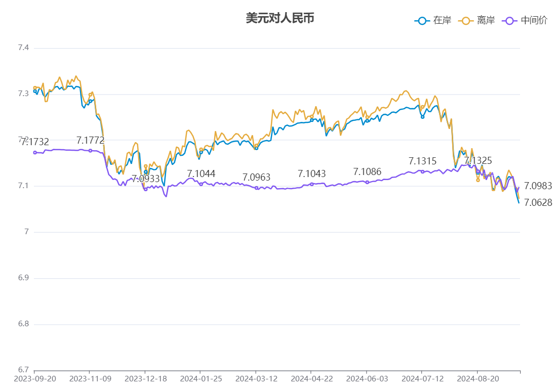
Task: Click the 2023-09-20 x-axis date label
Action: click(34, 378)
